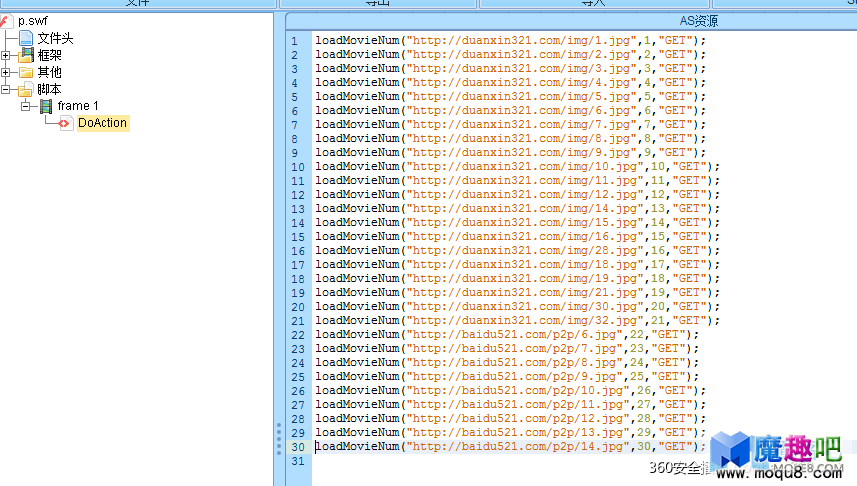The image size is (857, 486).
Task: Click the 脚本 open folder icon
Action: [x=26, y=89]
